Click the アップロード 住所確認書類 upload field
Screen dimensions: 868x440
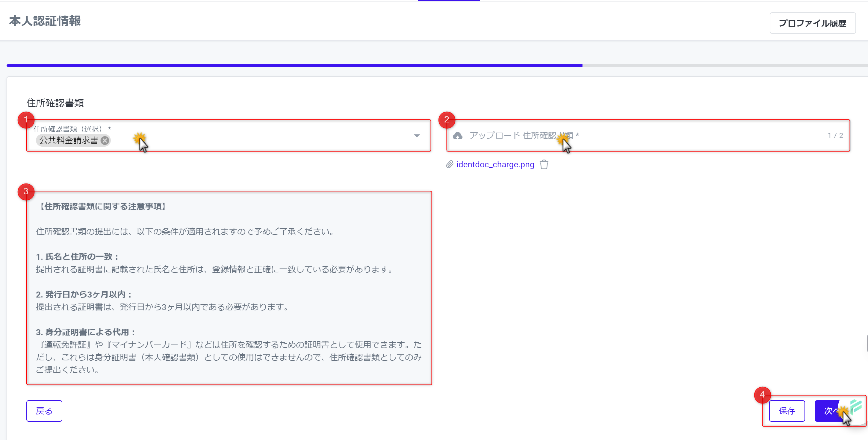[x=648, y=136]
